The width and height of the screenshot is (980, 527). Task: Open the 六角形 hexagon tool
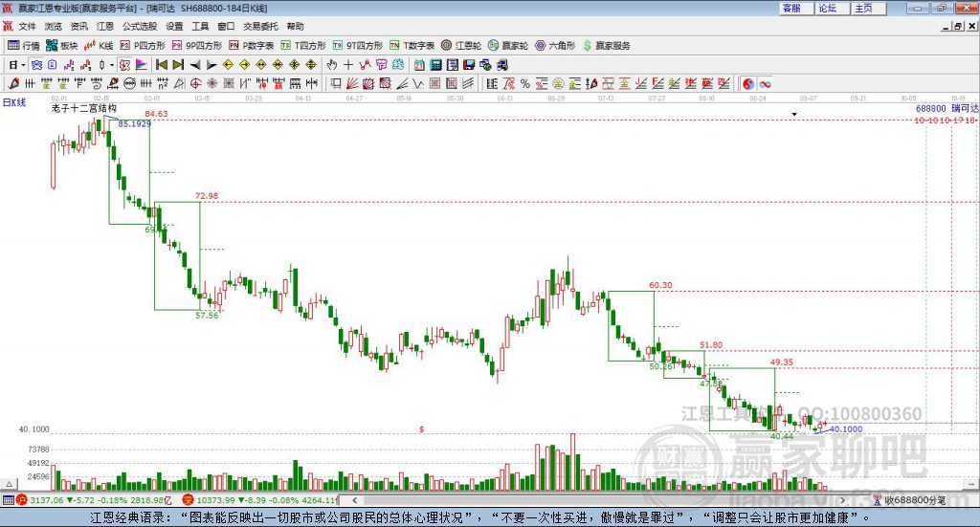tap(555, 46)
